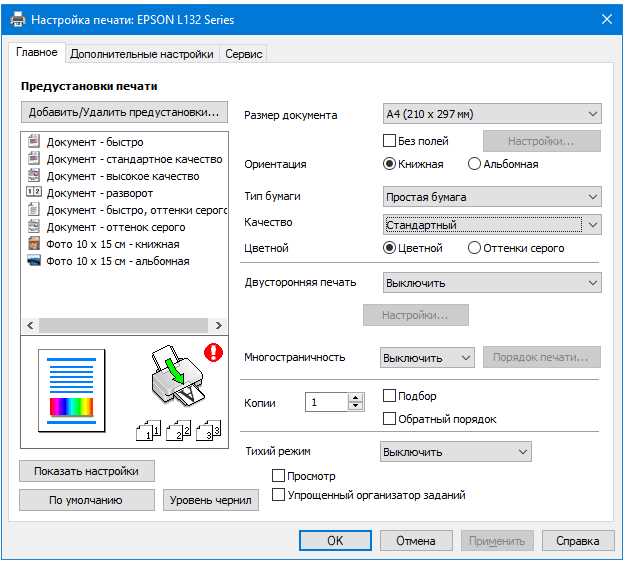Select preset 'Документ - разворот'
This screenshot has width=626, height=565.
tap(100, 193)
